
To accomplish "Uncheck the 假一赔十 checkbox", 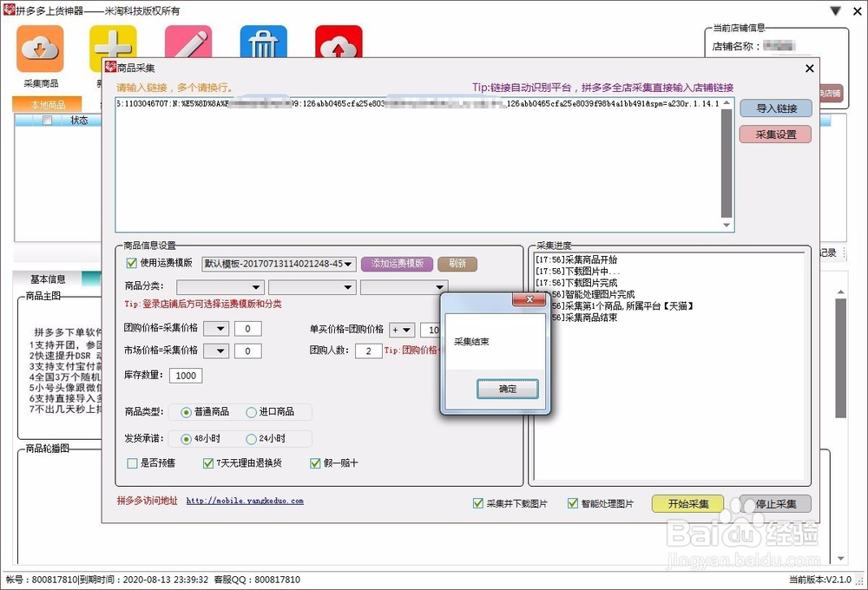I will tap(316, 463).
